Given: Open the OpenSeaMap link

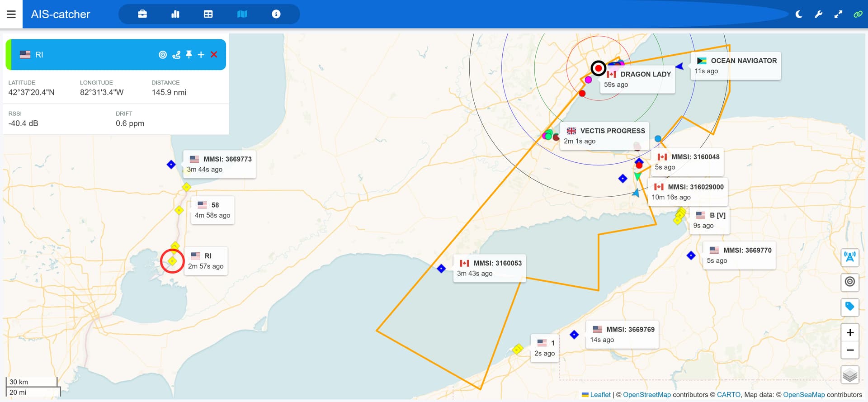Looking at the screenshot, I should coord(804,395).
